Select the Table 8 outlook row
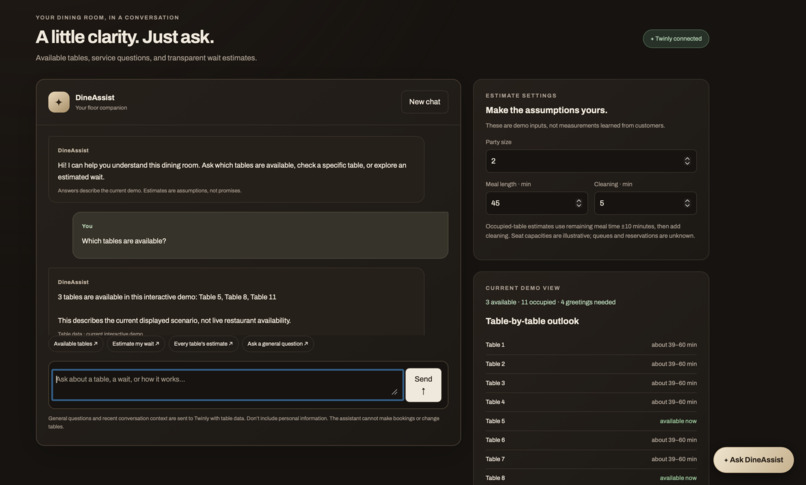This screenshot has height=485, width=806. 591,478
